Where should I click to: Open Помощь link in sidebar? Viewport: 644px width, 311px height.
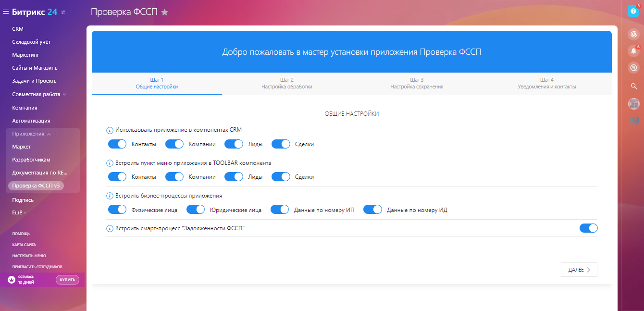point(21,234)
